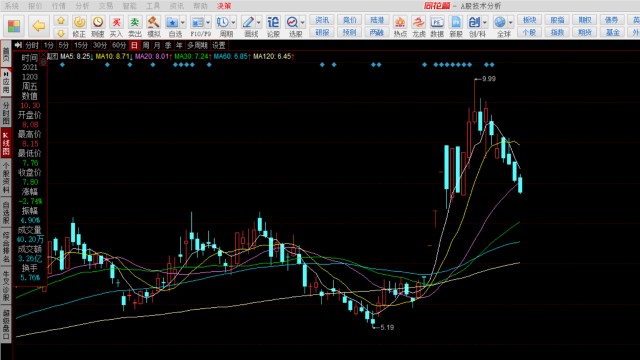Image resolution: width=640 pixels, height=360 pixels.
Task: Open the 卖出 sell icon
Action: 135,26
